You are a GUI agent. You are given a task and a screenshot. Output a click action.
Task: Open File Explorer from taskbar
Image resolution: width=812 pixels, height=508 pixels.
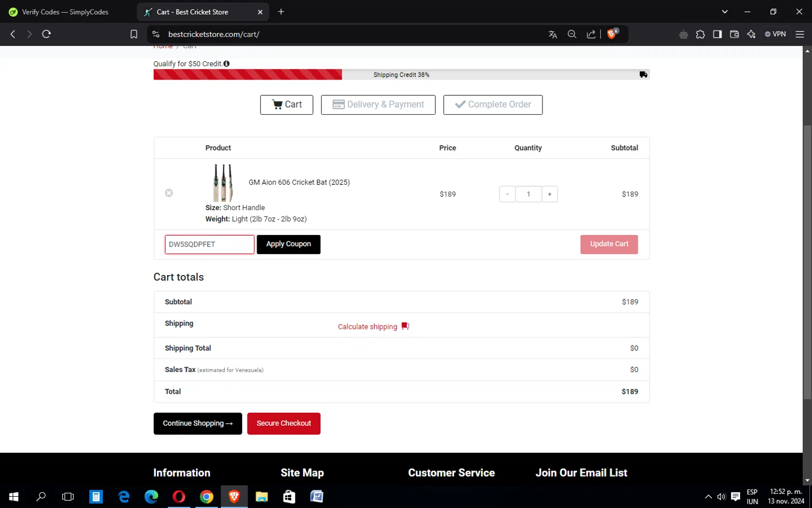click(x=261, y=497)
